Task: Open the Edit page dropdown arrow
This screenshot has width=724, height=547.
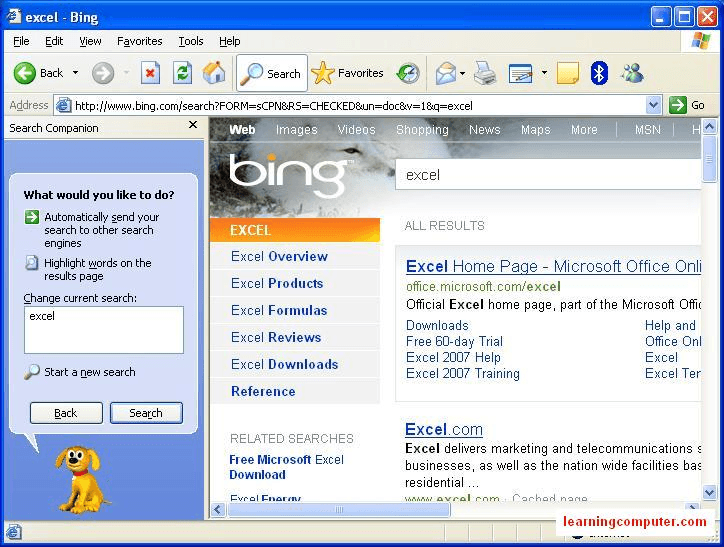Action: coord(544,73)
